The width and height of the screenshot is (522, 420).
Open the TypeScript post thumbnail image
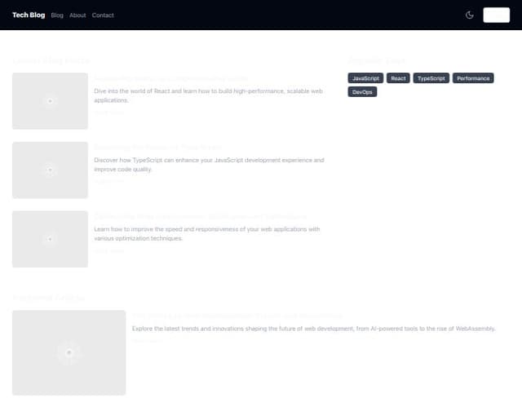click(x=50, y=170)
